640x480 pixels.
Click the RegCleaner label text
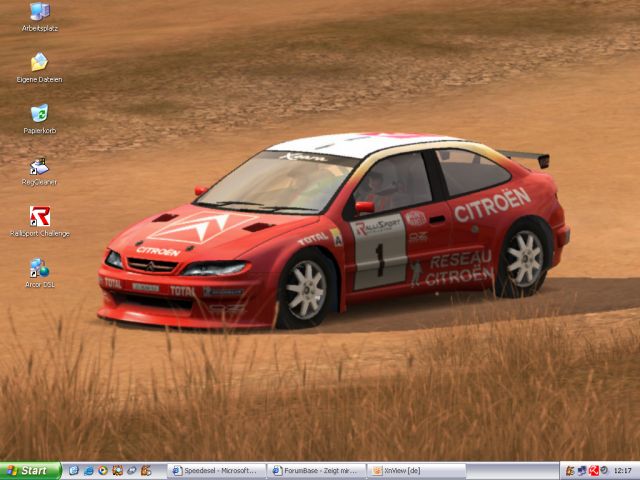[x=40, y=182]
